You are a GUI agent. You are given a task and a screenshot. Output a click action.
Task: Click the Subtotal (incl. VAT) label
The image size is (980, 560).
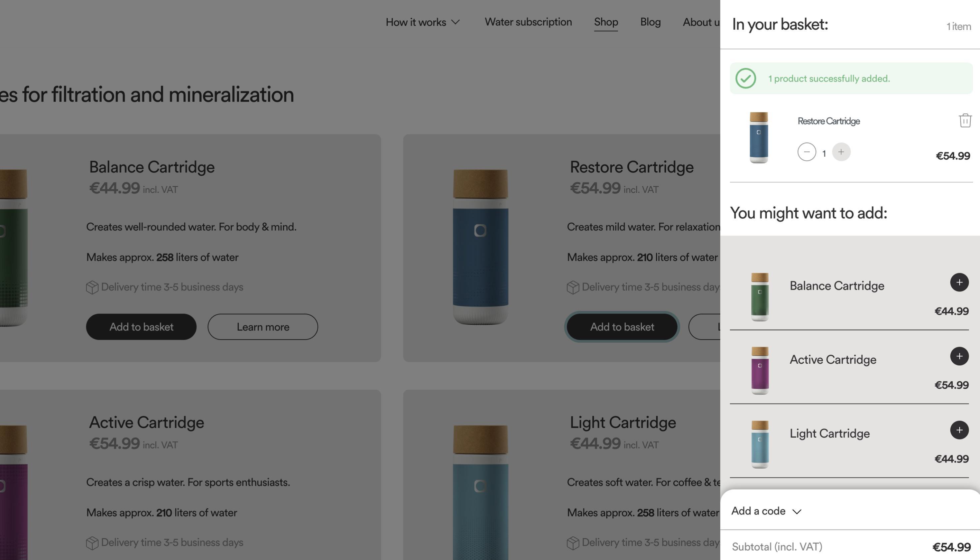point(777,547)
